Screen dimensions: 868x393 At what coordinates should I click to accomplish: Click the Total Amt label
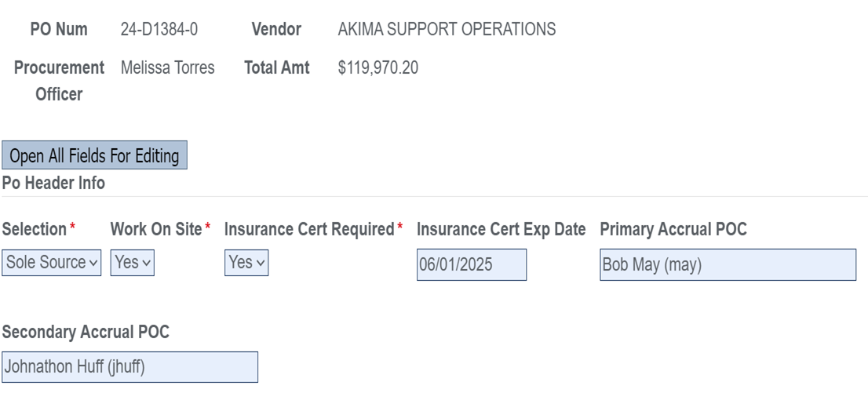[277, 68]
